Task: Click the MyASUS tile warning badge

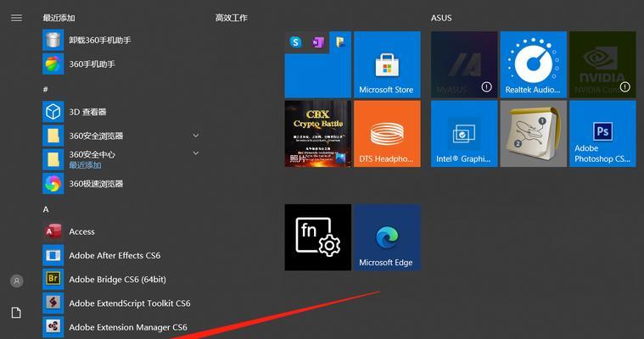Action: coord(486,87)
